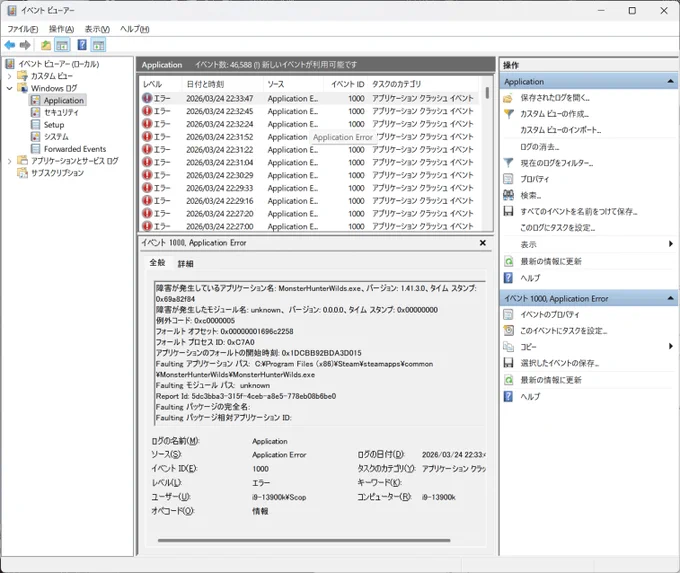Select イベント ビューアー (ローカル) root node
Image resolution: width=680 pixels, height=573 pixels.
pos(58,64)
